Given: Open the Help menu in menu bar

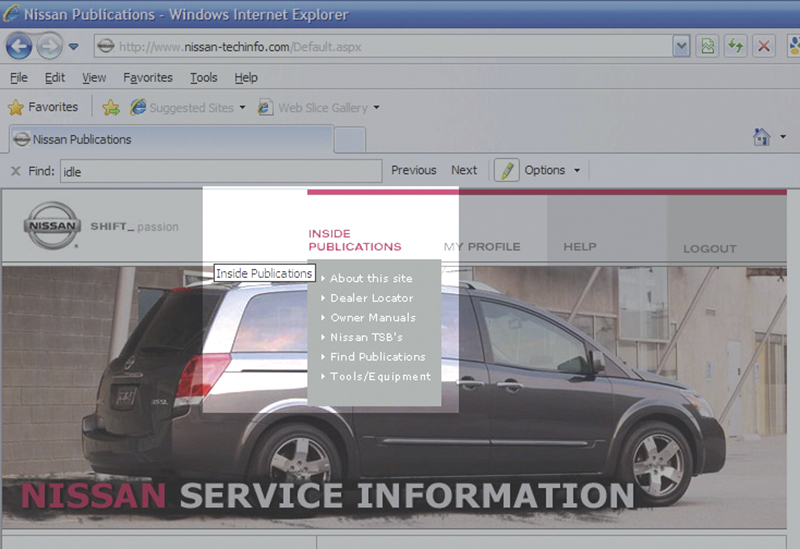Looking at the screenshot, I should coord(246,78).
